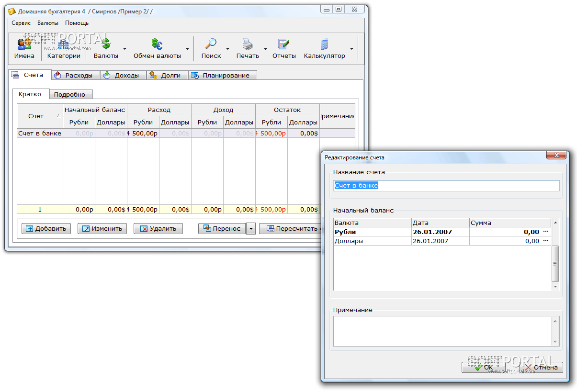Select the Доллары row in Начальный баланс
This screenshot has width=577, height=392.
pyautogui.click(x=442, y=241)
